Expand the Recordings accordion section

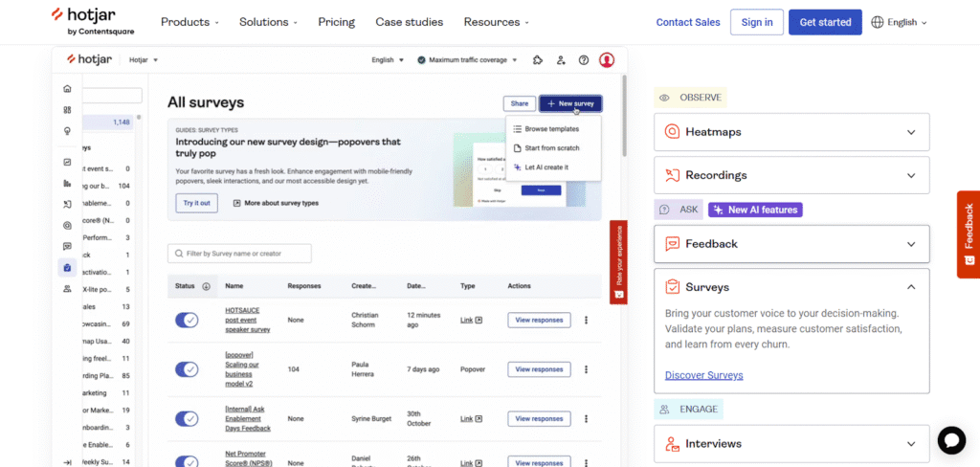[791, 175]
